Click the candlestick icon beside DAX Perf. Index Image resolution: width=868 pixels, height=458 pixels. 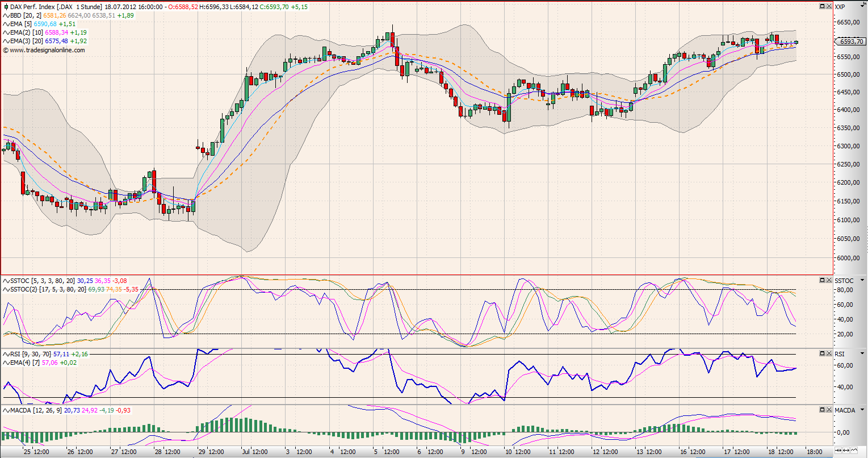[x=6, y=7]
